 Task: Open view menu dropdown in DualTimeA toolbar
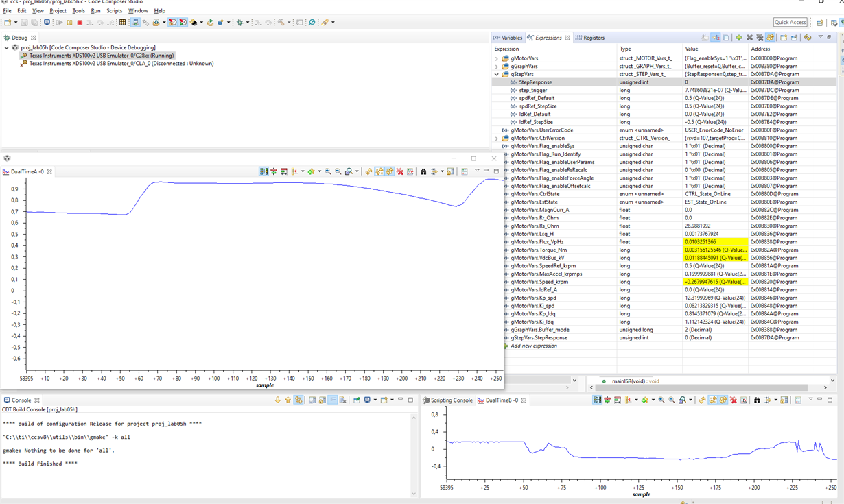pos(478,171)
